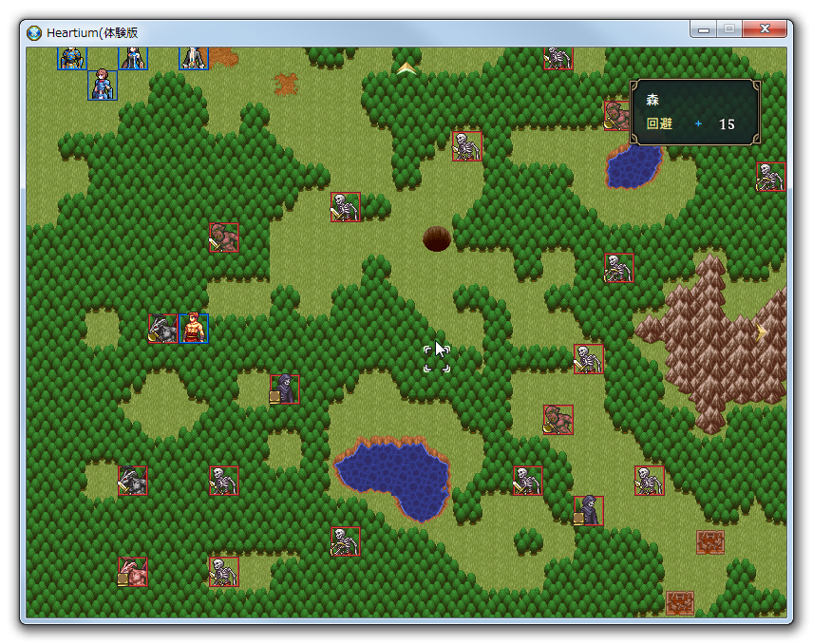Screen dimensions: 813x644
Task: Click the 'Heartium(体験版' window title
Action: [x=92, y=32]
